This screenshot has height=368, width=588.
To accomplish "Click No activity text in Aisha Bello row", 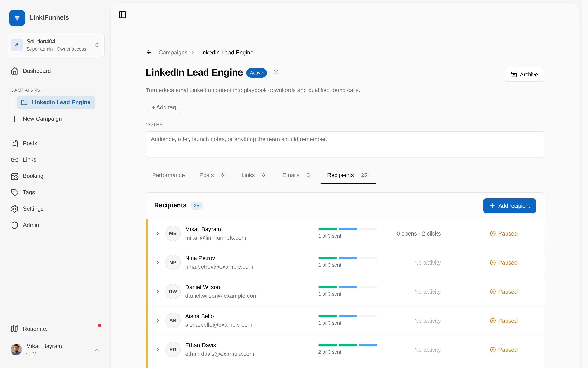I will click(x=427, y=321).
